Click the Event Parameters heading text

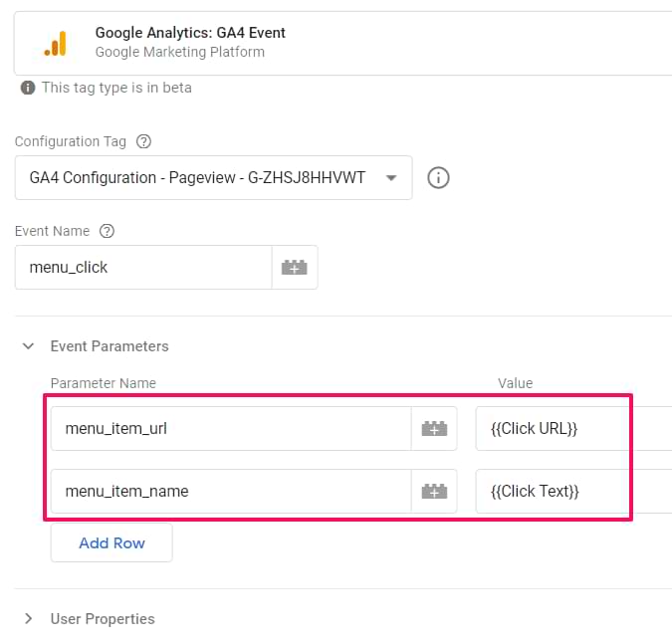[x=110, y=346]
